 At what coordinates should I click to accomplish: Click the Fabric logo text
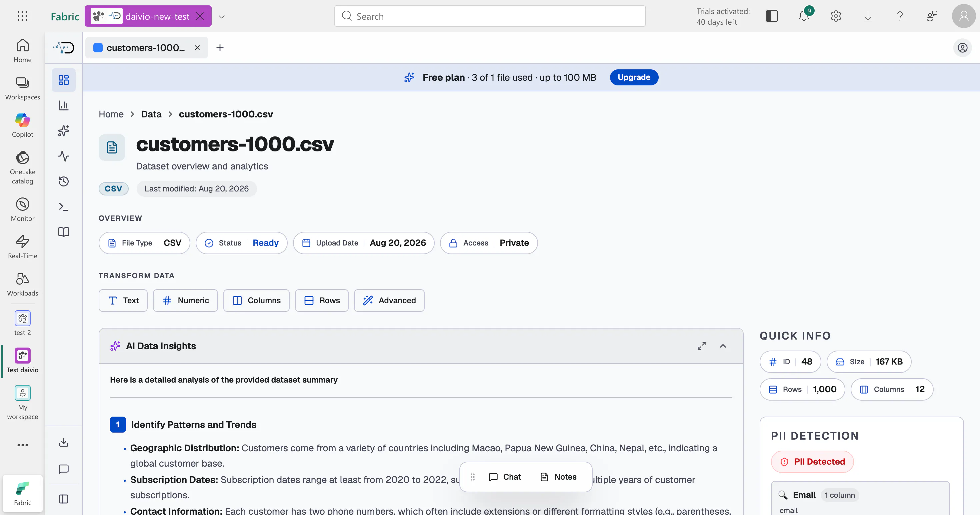pos(65,16)
